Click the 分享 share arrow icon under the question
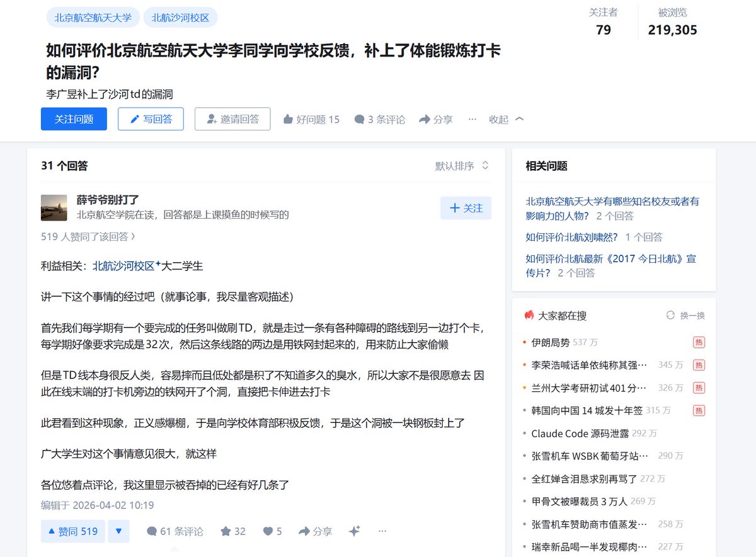 [424, 119]
